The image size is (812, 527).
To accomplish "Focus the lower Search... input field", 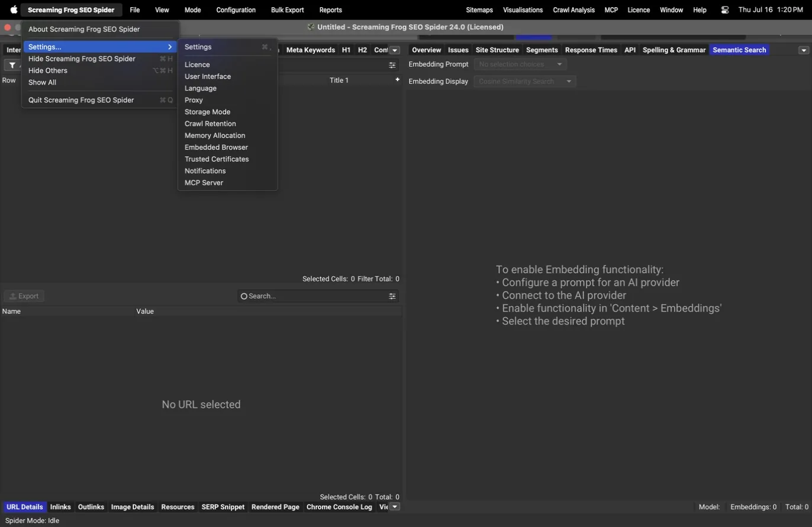I will (318, 296).
